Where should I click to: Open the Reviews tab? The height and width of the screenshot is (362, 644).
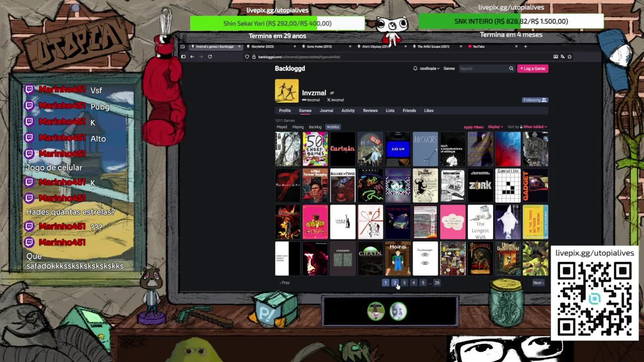(370, 111)
